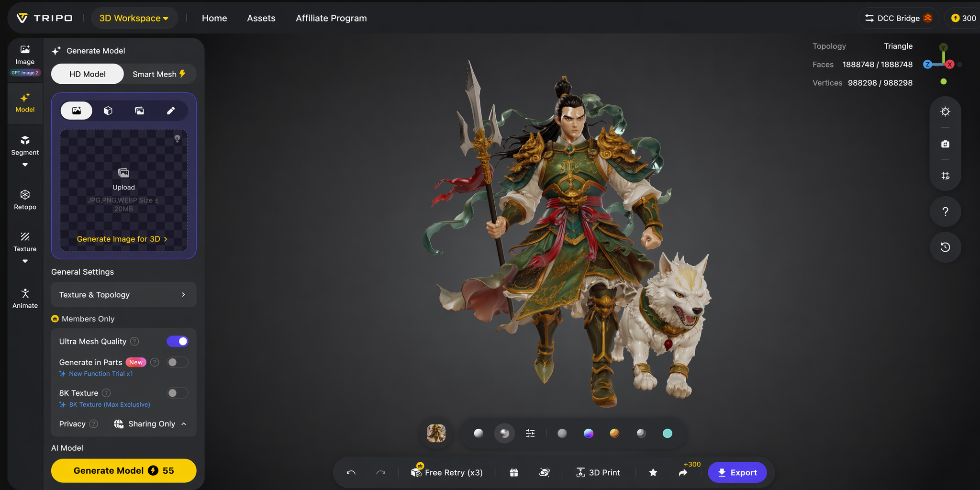
Task: Open the question mark help button
Action: coord(945,212)
